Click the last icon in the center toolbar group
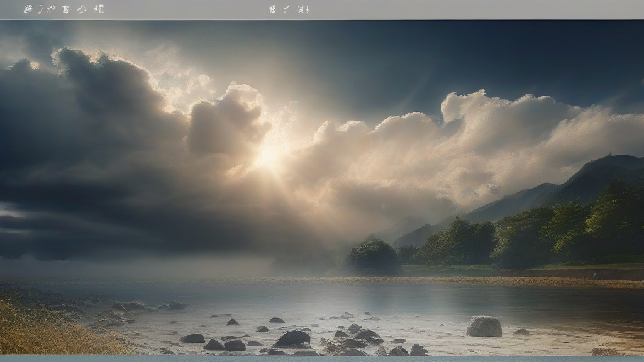644x362 pixels. (303, 9)
